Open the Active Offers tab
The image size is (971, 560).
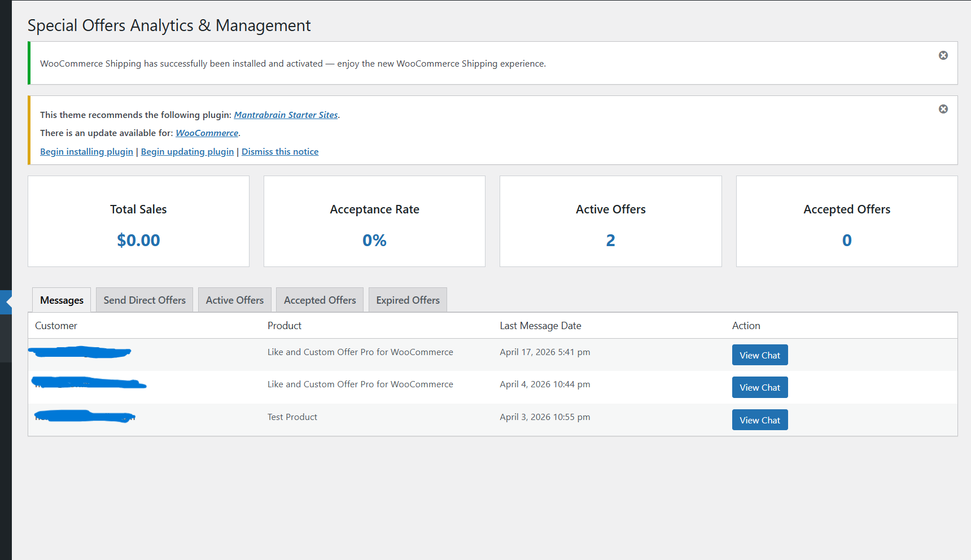(234, 300)
